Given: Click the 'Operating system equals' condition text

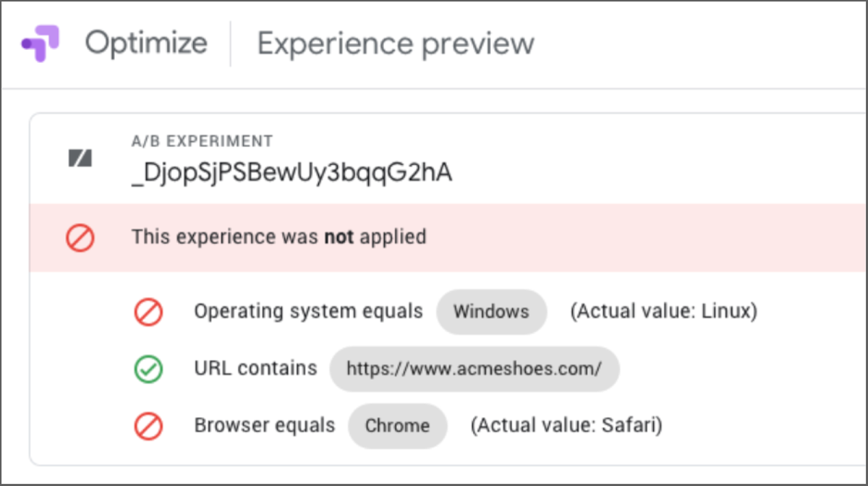Looking at the screenshot, I should [x=308, y=311].
